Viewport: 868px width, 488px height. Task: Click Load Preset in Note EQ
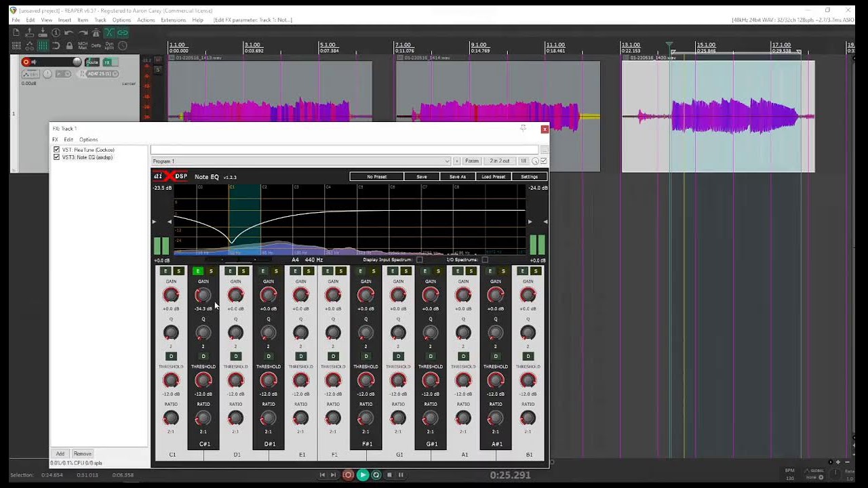494,177
